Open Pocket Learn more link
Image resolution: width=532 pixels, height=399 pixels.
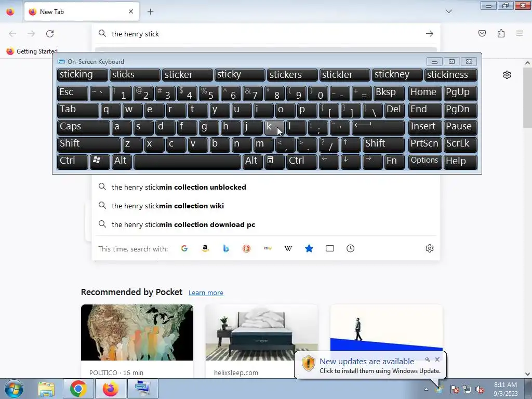(x=206, y=293)
